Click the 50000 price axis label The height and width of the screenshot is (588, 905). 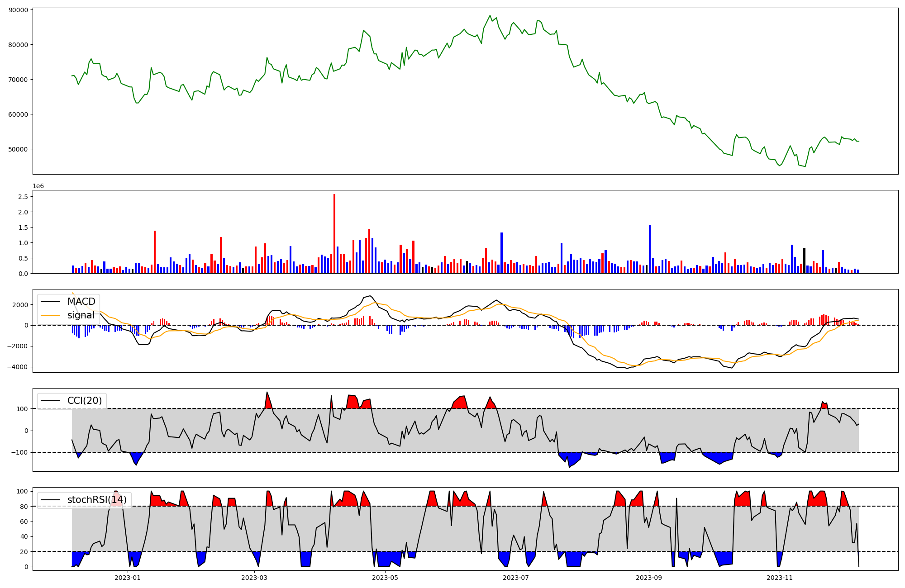[x=18, y=149]
